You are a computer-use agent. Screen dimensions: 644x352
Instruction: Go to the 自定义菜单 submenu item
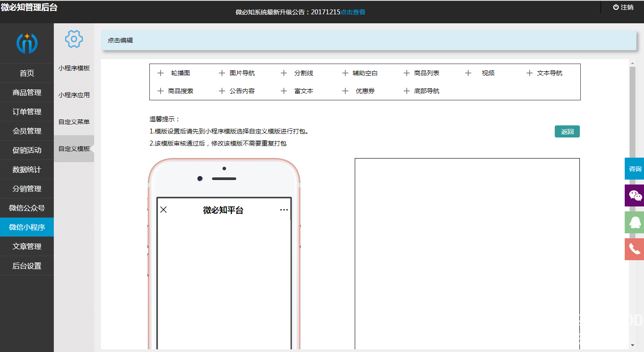(x=74, y=122)
